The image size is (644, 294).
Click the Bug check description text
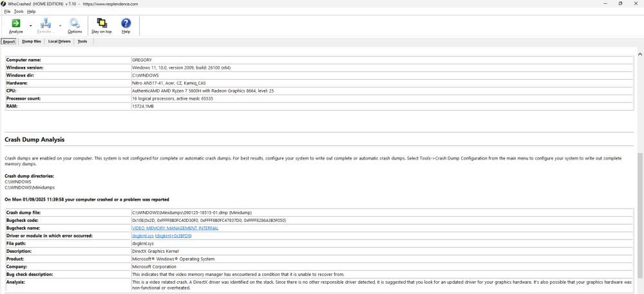[x=238, y=274]
